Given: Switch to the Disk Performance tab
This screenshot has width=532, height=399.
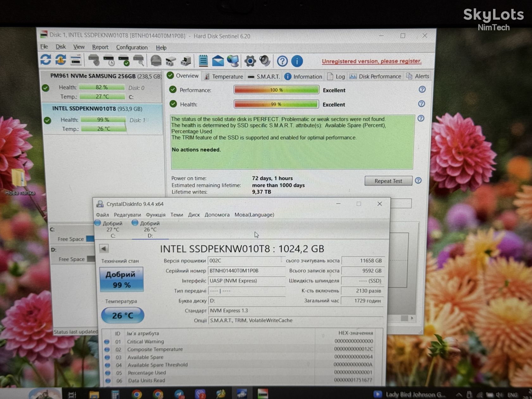Looking at the screenshot, I should pos(375,76).
